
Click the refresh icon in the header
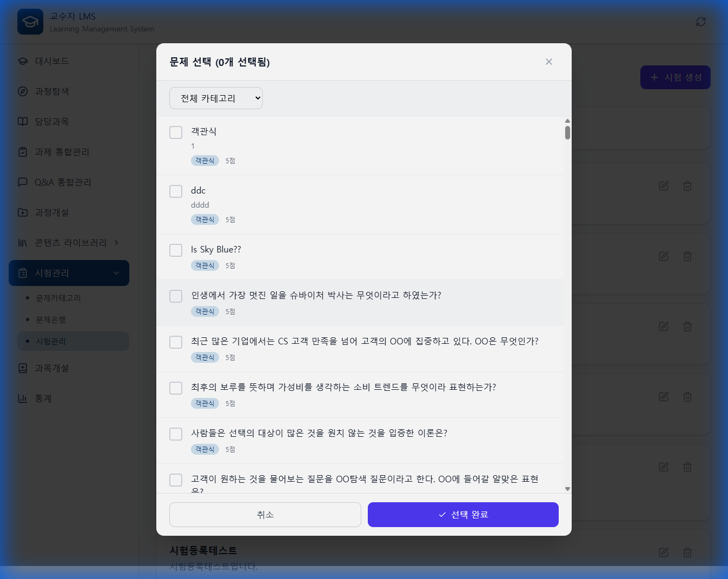[x=700, y=22]
